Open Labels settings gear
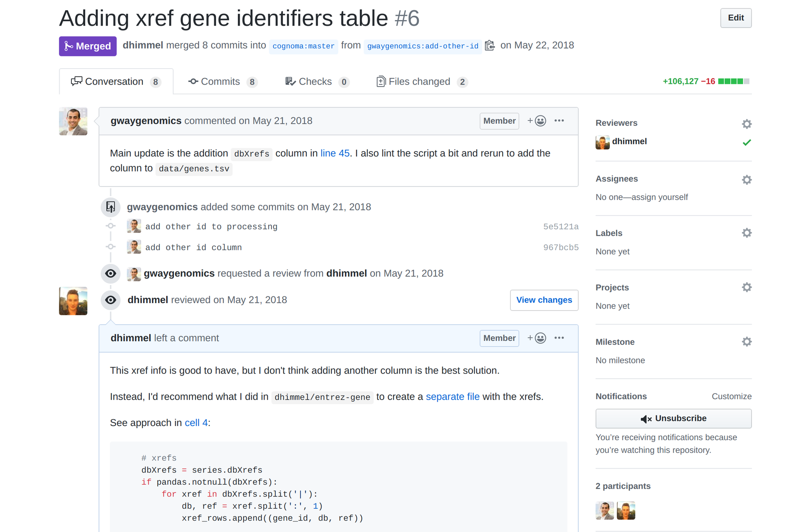Screen dimensions: 801x532 point(746,233)
